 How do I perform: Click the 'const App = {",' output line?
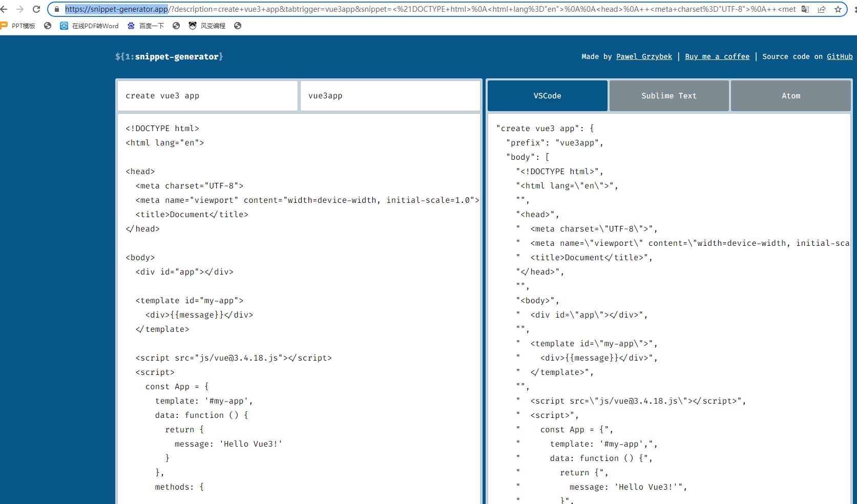(565, 430)
